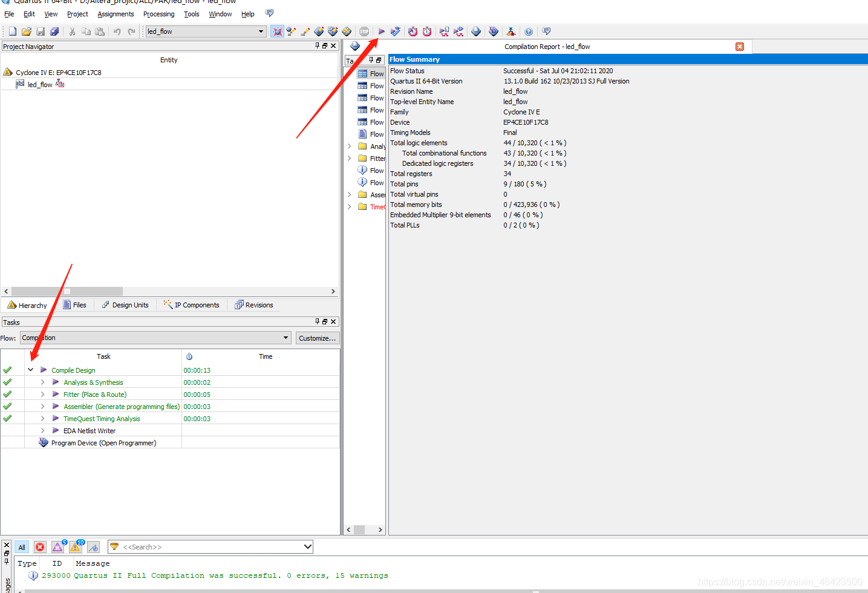Pin the Project Navigator panel
Screen dimensions: 868x593
click(x=318, y=46)
